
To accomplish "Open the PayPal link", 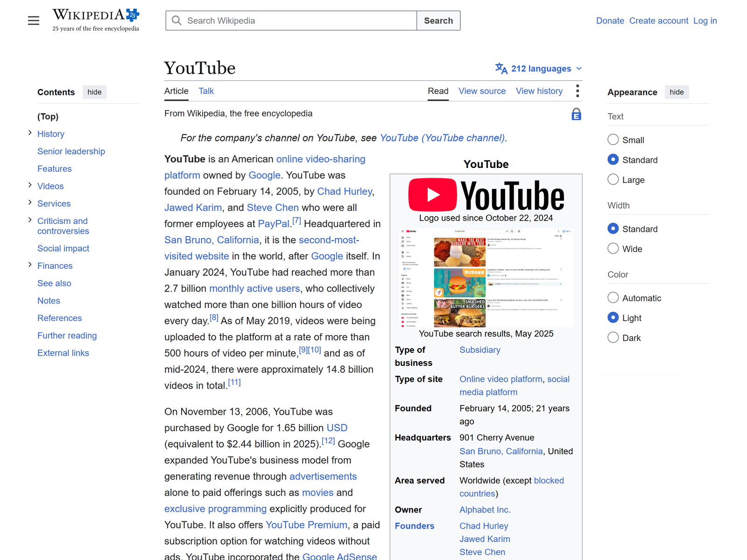I will (x=274, y=224).
